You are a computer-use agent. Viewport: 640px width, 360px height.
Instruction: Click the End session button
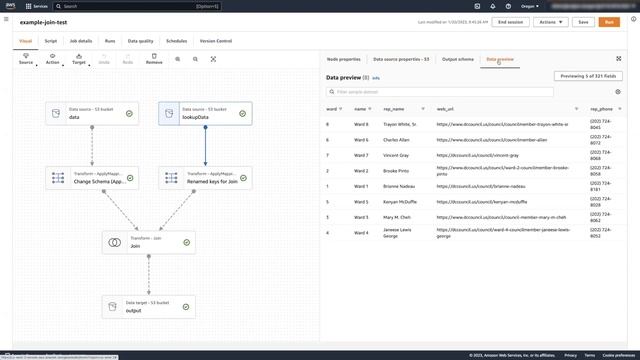[510, 22]
